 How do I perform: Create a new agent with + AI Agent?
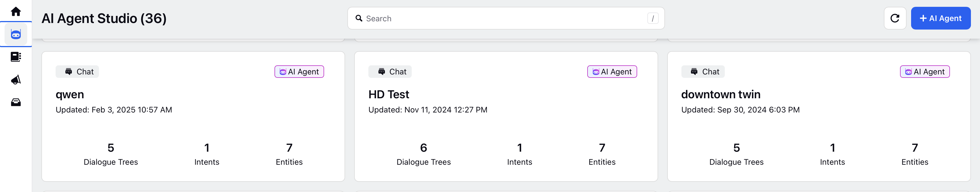tap(940, 18)
